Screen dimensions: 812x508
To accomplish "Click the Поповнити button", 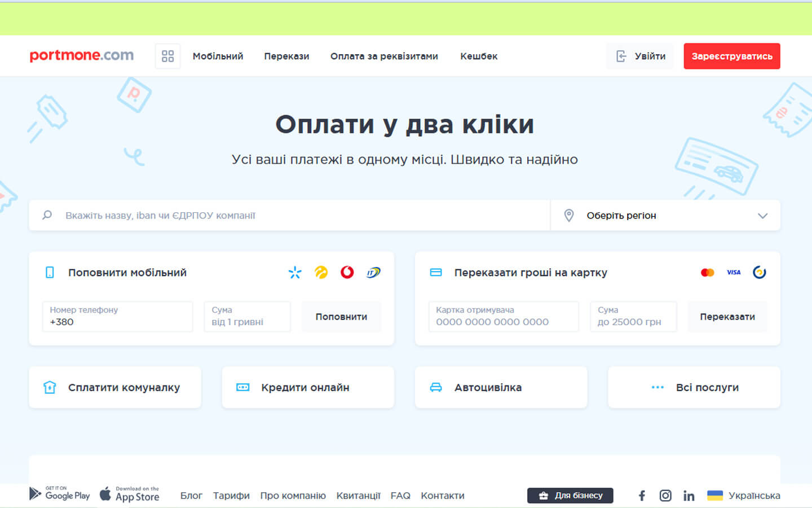I will tap(341, 317).
